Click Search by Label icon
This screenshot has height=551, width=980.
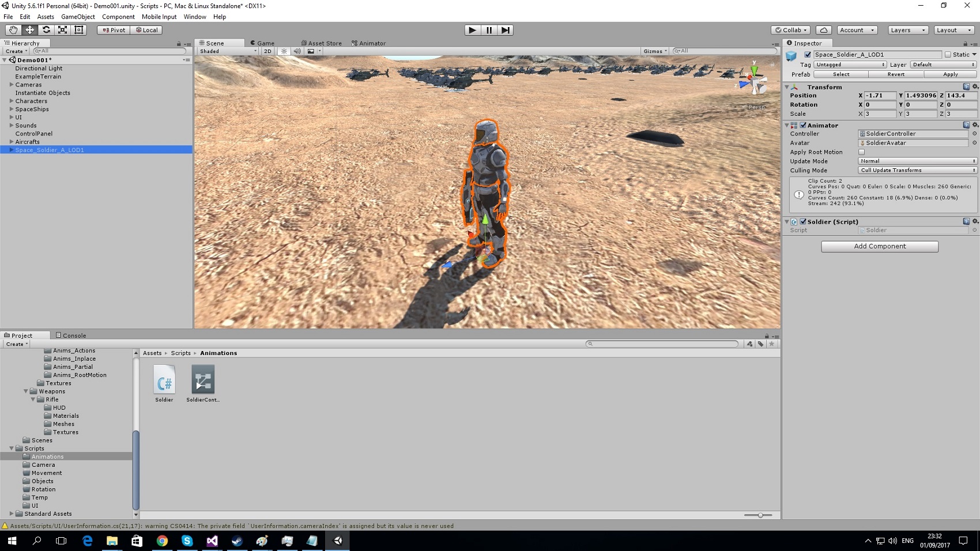760,344
